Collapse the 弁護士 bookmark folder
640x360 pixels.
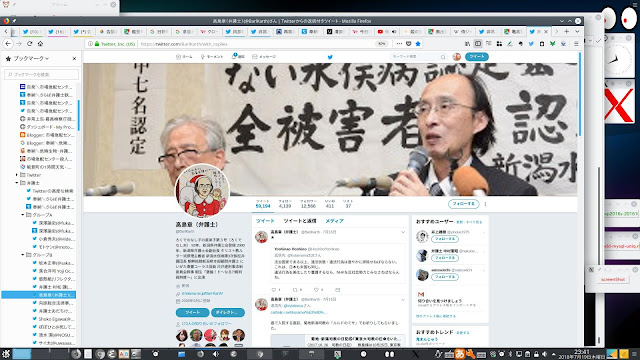coord(17,183)
